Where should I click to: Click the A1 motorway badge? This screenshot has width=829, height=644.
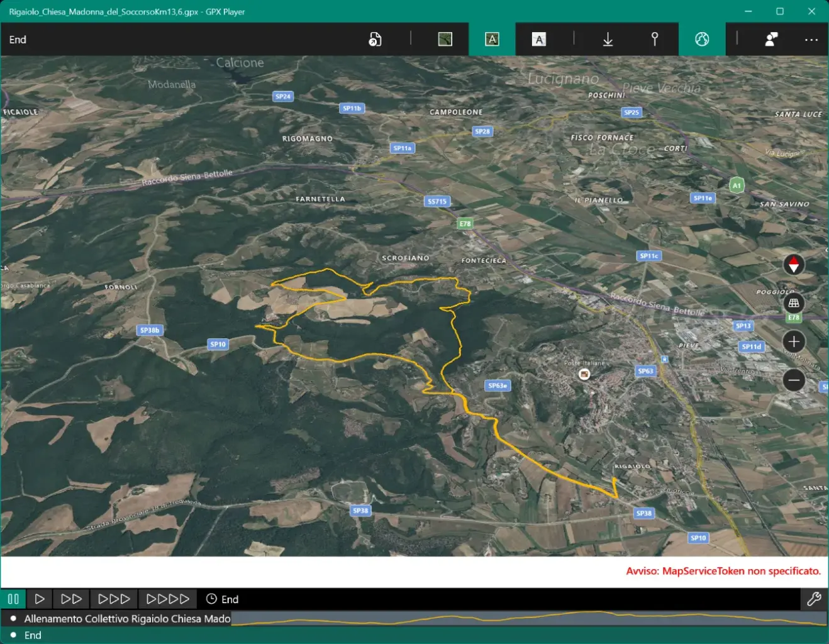click(x=737, y=185)
